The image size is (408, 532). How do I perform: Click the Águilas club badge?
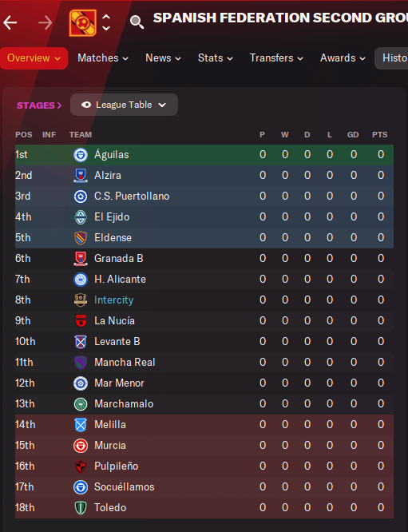click(81, 155)
